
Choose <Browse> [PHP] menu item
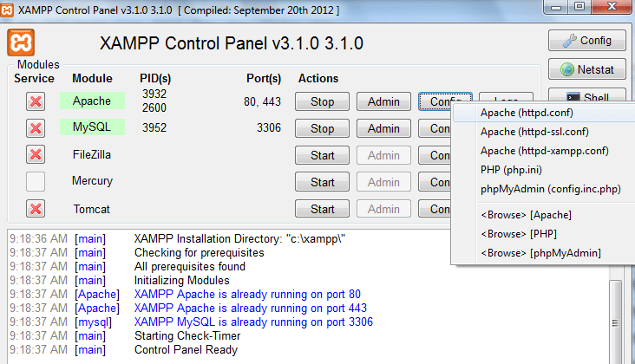pyautogui.click(x=520, y=233)
